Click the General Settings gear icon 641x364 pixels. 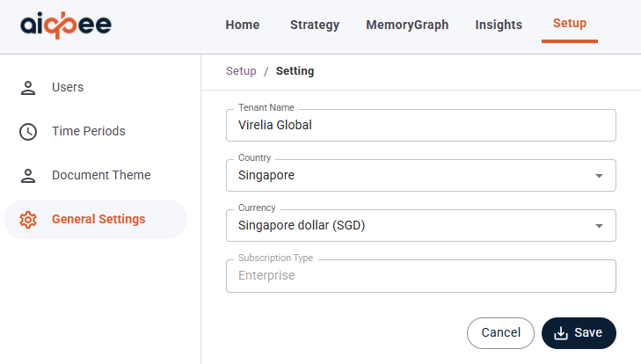click(x=28, y=219)
